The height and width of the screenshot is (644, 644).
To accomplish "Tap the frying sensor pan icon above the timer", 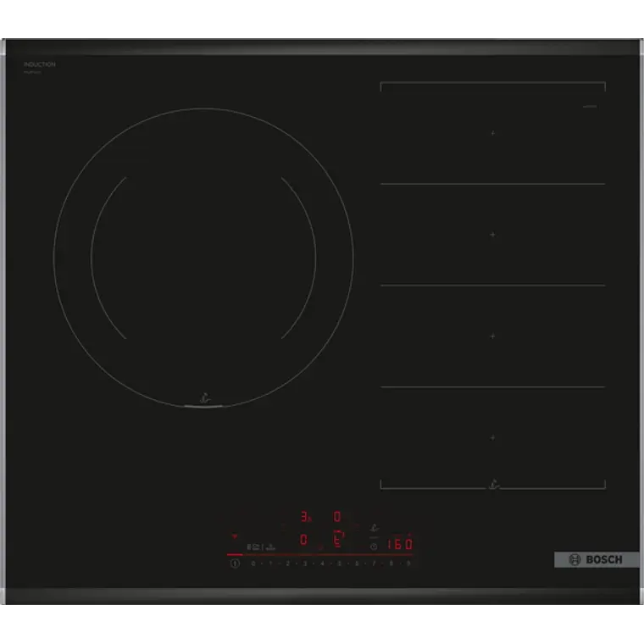I will click(x=374, y=528).
